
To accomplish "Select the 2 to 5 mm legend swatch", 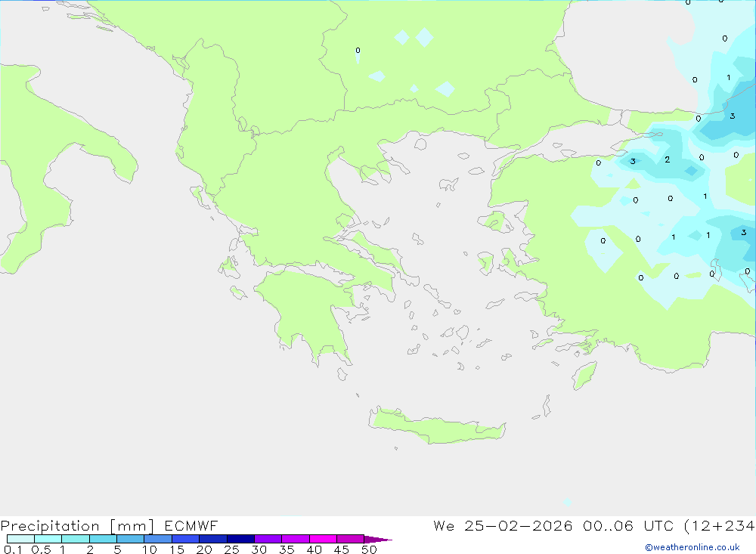I will tap(103, 539).
